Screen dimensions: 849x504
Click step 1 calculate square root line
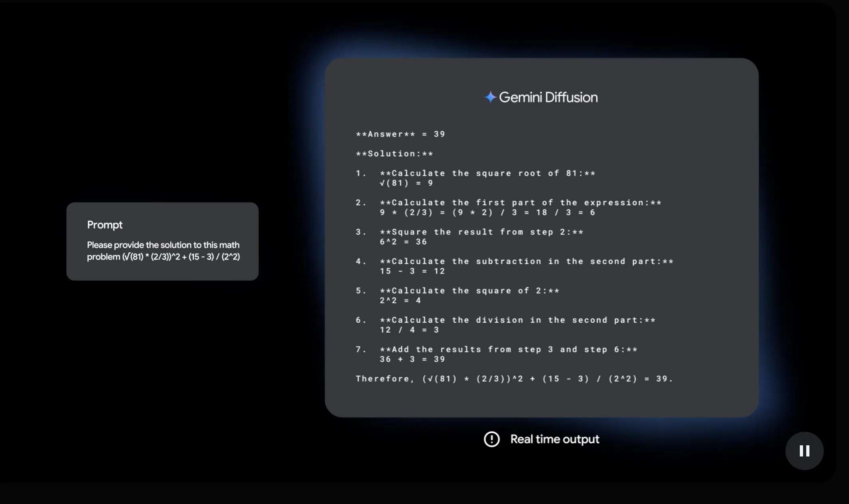tap(475, 173)
